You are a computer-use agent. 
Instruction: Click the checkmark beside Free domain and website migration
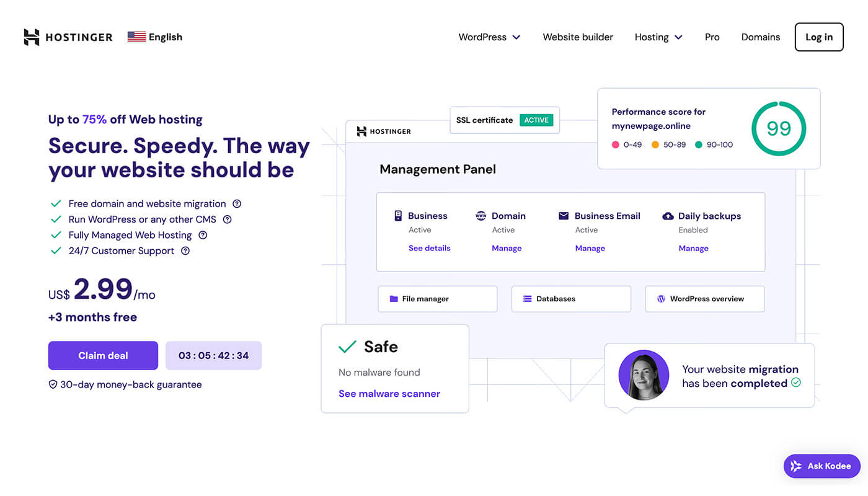[x=56, y=203]
